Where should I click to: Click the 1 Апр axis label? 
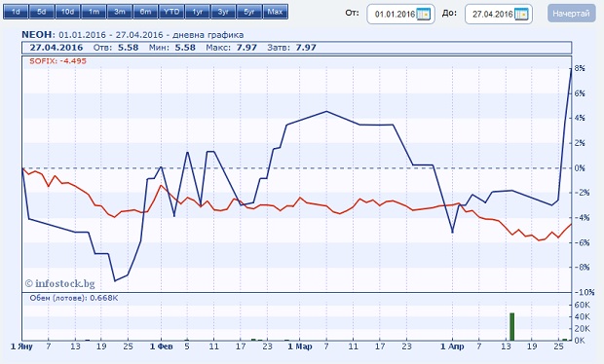[452, 346]
